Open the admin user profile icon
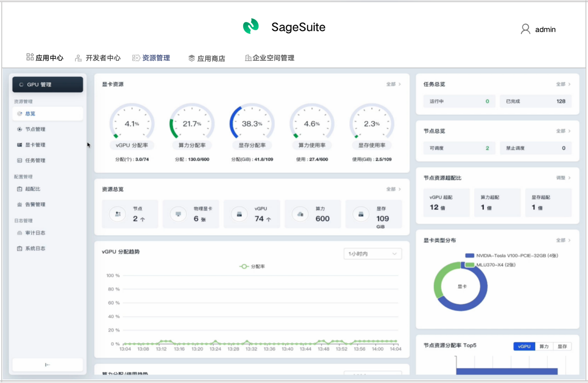Image resolution: width=588 pixels, height=383 pixels. pos(526,29)
